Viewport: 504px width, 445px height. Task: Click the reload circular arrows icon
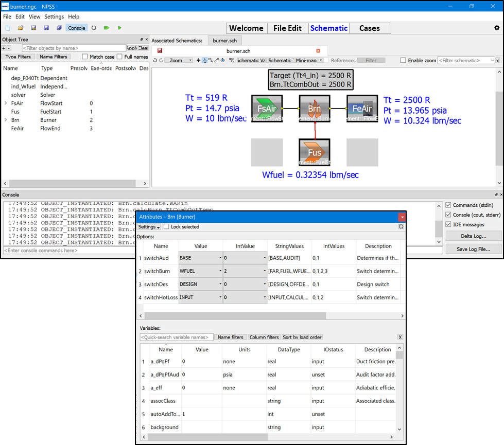[94, 28]
